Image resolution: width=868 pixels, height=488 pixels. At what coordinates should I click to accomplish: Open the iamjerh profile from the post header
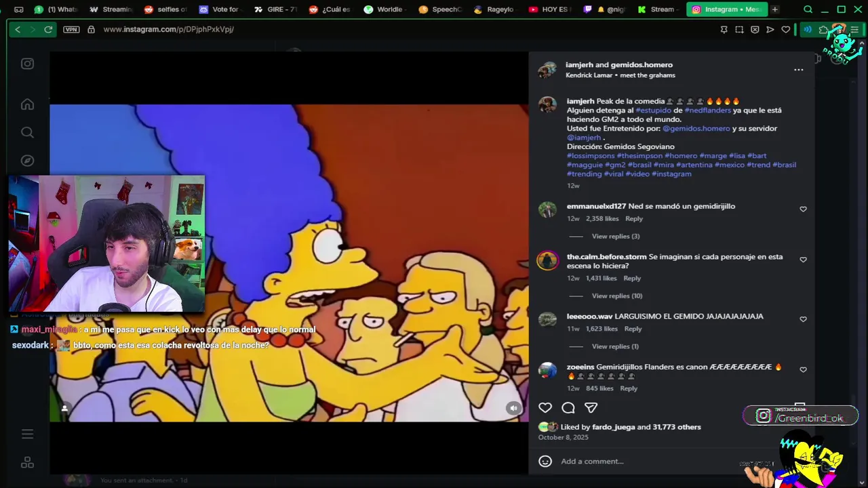(579, 65)
